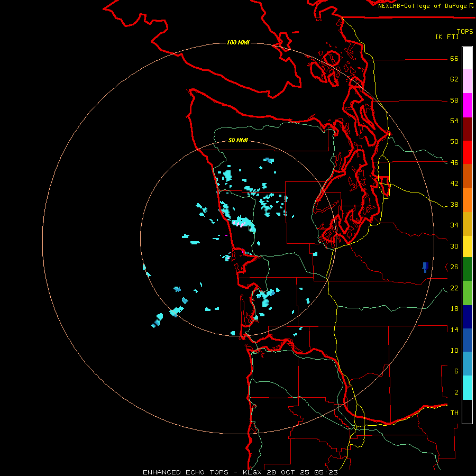
Task: Click the magenta legend swatch
Action: coord(467,105)
